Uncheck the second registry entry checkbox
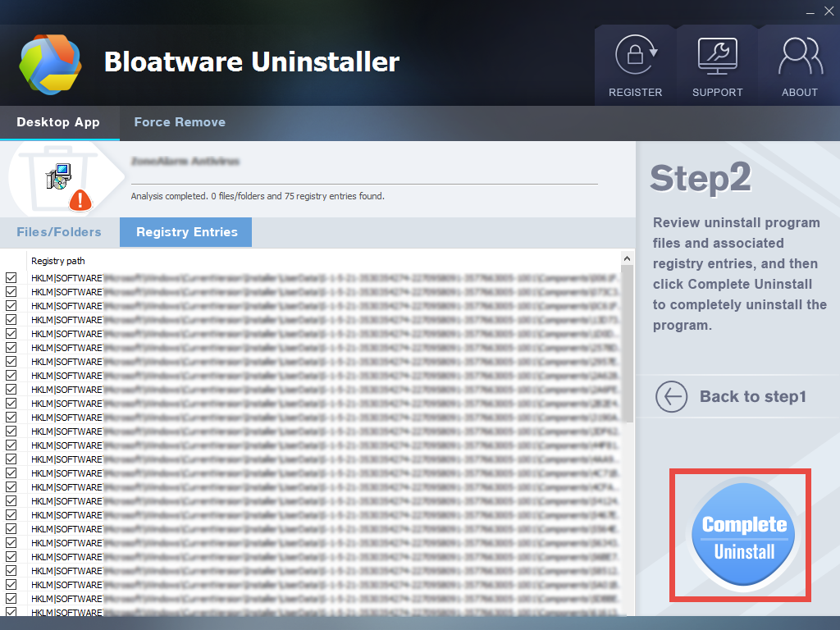Image resolution: width=840 pixels, height=630 pixels. [x=11, y=292]
